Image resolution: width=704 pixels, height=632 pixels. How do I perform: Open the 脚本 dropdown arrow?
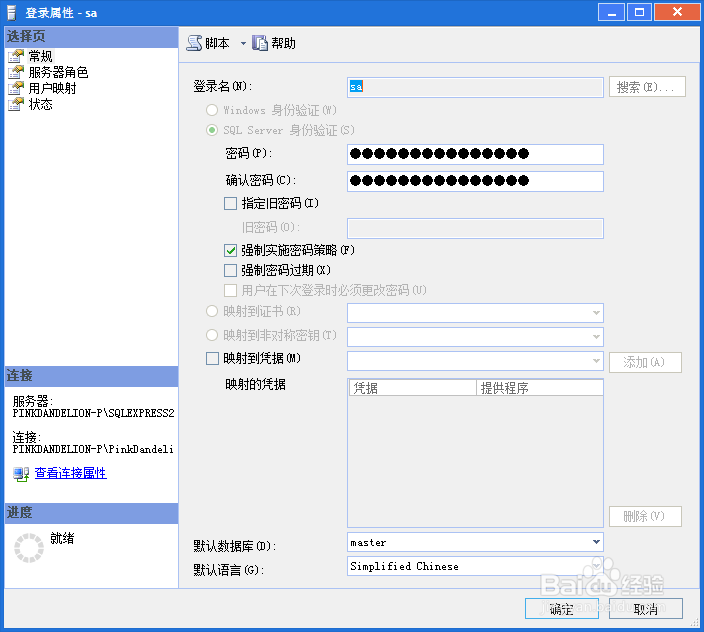[243, 44]
